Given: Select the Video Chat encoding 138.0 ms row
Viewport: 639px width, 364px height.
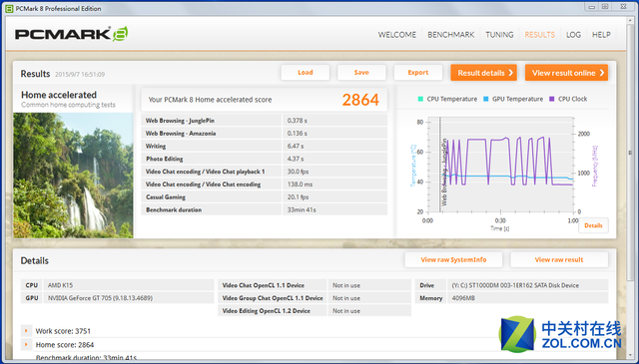Looking at the screenshot, I should pyautogui.click(x=264, y=184).
